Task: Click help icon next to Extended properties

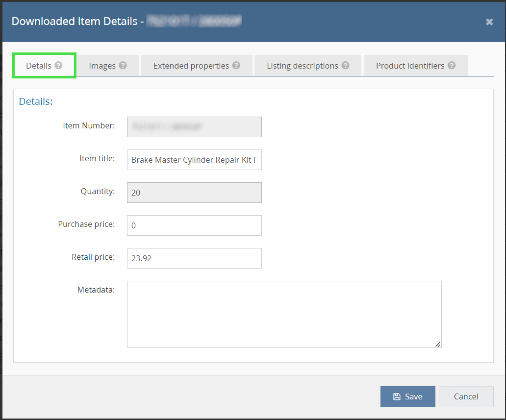Action: tap(236, 66)
